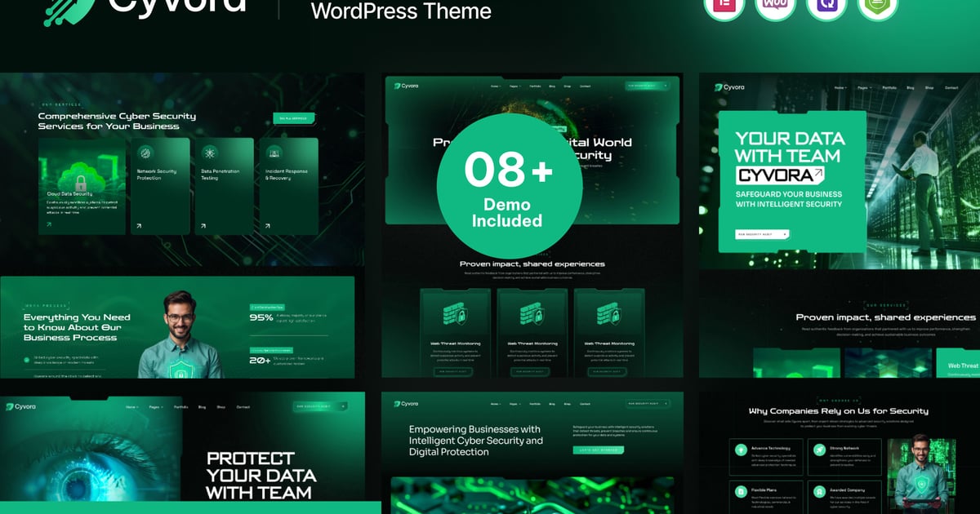Open Portfolio in the Digital World demo nav

536,86
